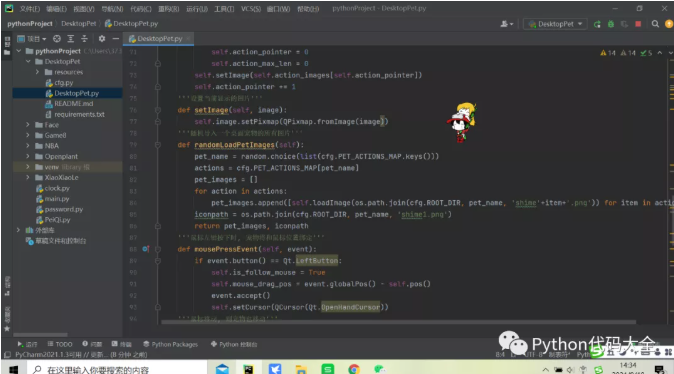Screen dimensions: 674x374
Task: Hide the project panel with minus icon
Action: coord(116,39)
